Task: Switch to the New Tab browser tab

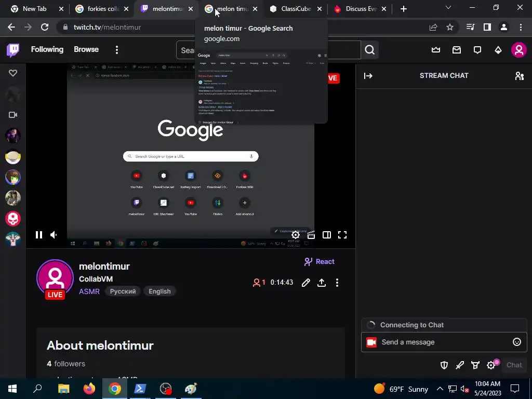Action: (34, 9)
